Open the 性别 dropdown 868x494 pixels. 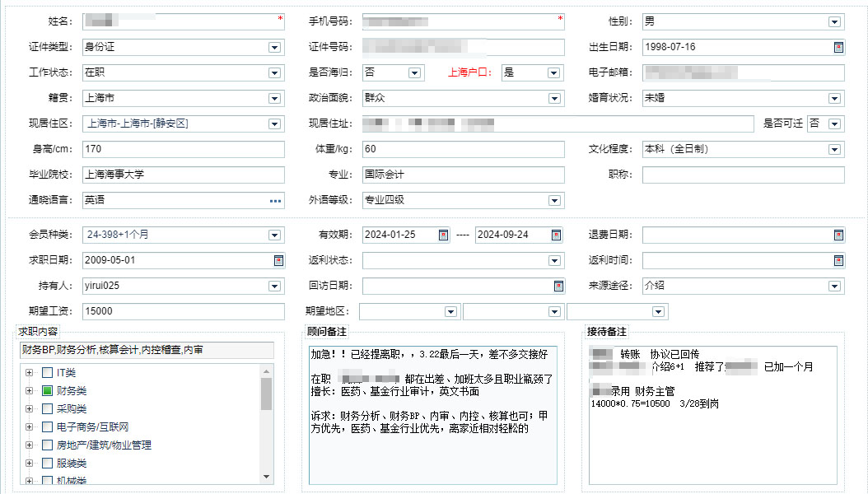click(x=834, y=22)
